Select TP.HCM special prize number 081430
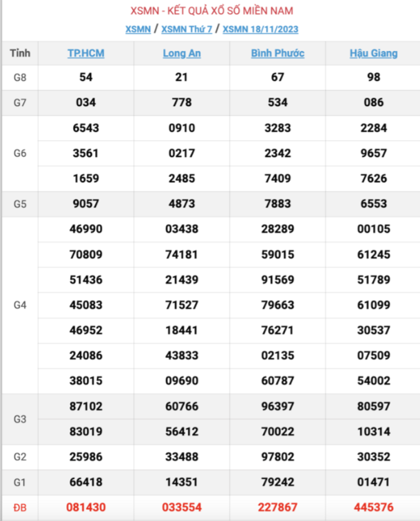The image size is (420, 521). pyautogui.click(x=86, y=507)
